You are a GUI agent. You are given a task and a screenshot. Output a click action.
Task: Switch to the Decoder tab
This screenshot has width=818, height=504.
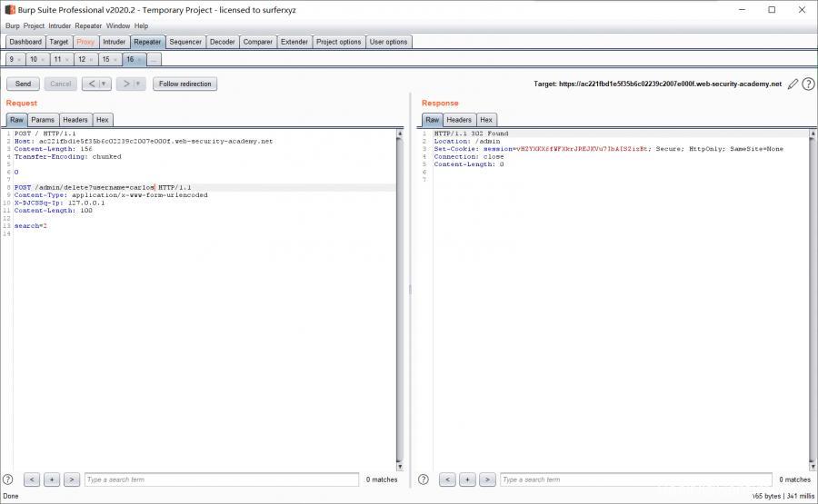click(222, 42)
